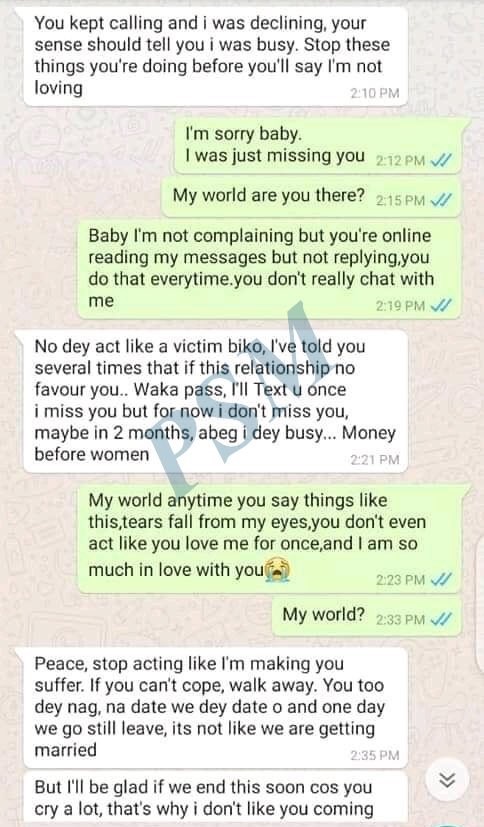Tap blue read ticks on 2:33 PM message
484x827 pixels.
click(441, 619)
